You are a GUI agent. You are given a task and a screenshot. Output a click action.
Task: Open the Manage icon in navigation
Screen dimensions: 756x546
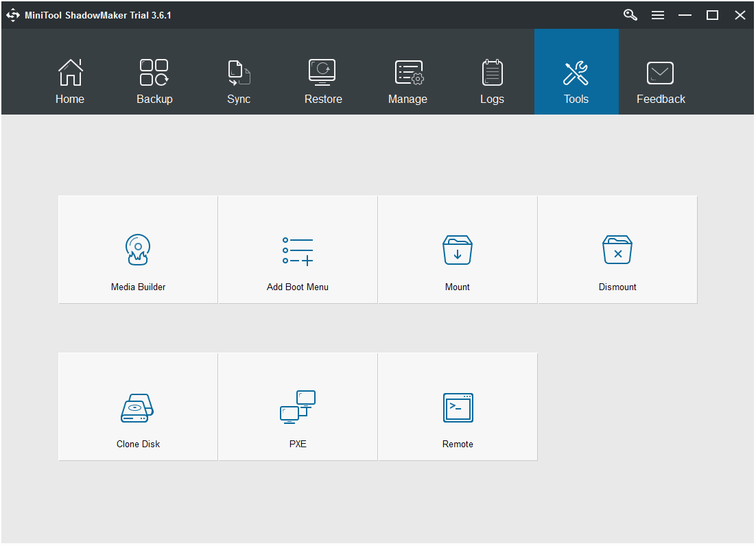(407, 71)
